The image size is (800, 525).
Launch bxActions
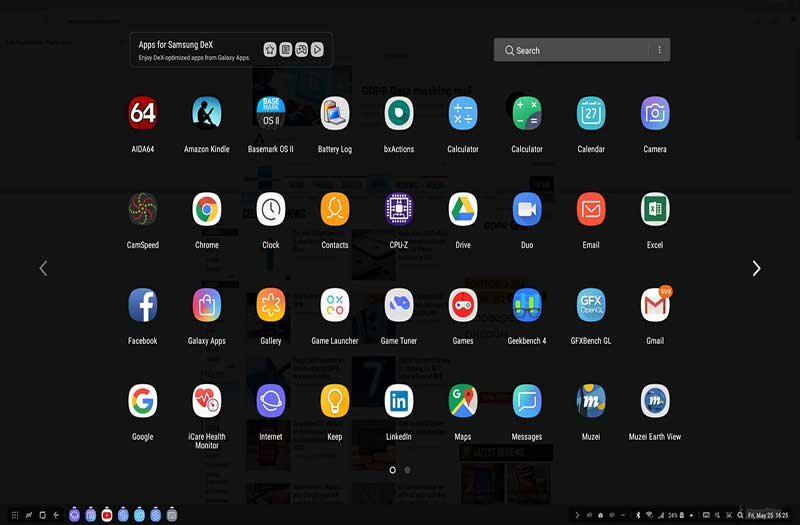coord(398,113)
